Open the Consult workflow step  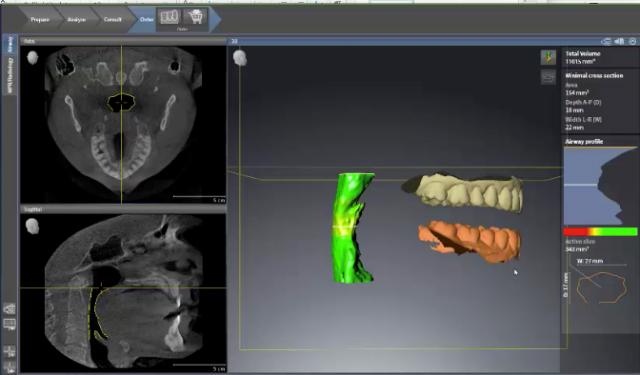[113, 19]
